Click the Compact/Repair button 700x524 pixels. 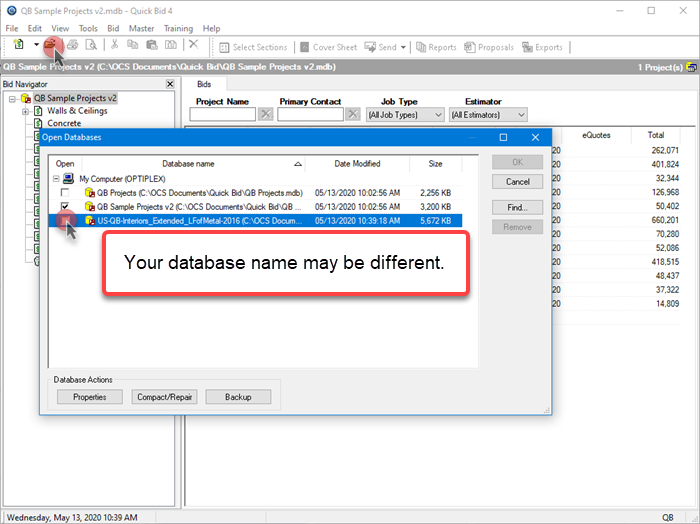pyautogui.click(x=164, y=397)
